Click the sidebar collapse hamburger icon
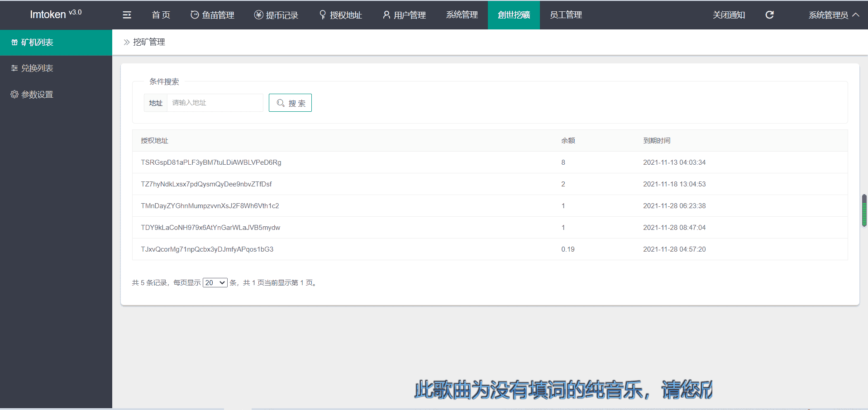 click(127, 15)
